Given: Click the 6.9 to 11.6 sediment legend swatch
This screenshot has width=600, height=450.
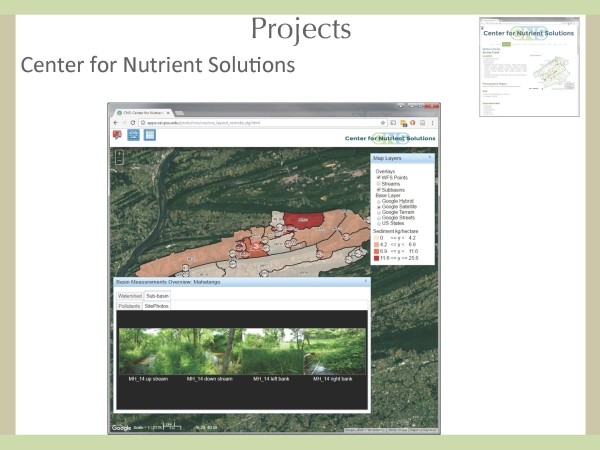Looking at the screenshot, I should coord(377,251).
